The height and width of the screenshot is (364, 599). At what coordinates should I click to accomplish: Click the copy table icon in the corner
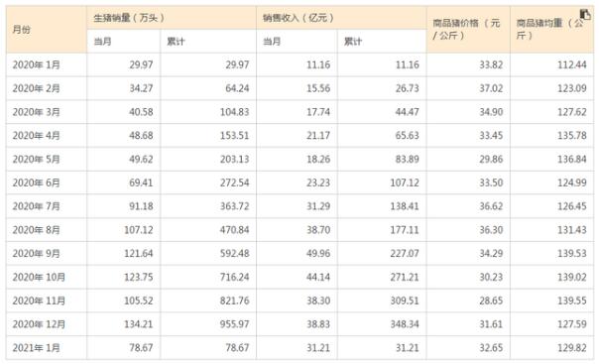tap(585, 15)
